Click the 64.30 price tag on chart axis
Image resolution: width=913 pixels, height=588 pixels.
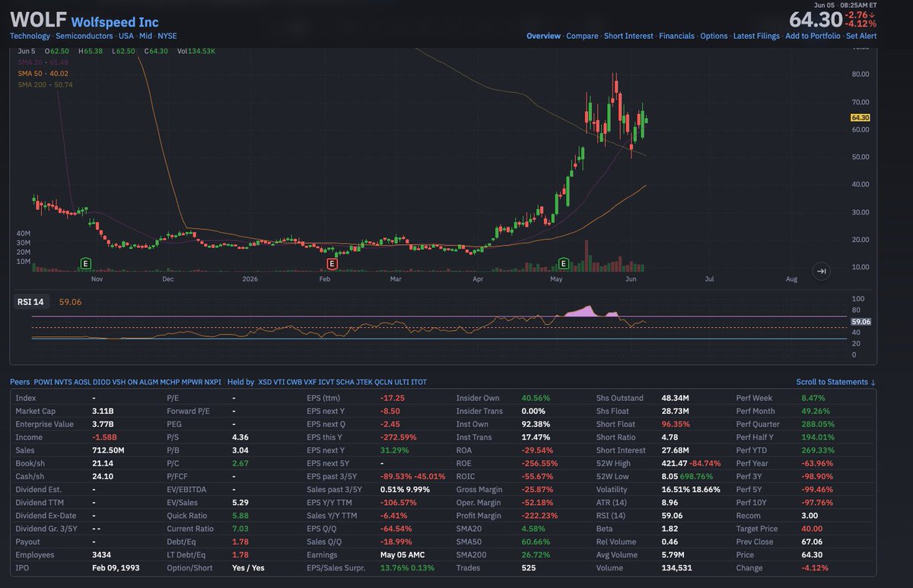[860, 117]
